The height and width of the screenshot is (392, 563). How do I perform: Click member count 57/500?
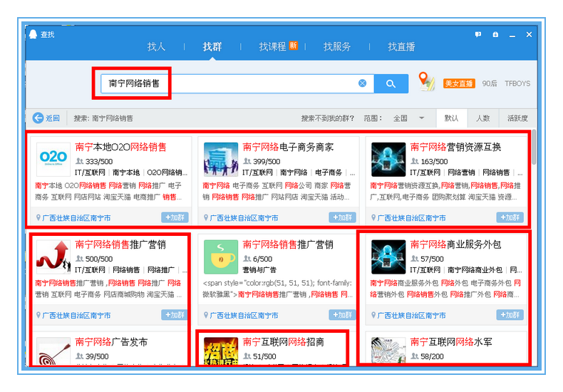tap(432, 259)
